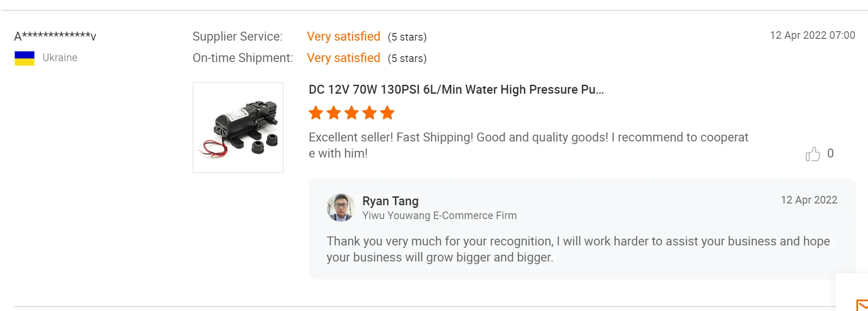
Task: Click Ryan Tang's profile avatar
Action: [x=341, y=207]
